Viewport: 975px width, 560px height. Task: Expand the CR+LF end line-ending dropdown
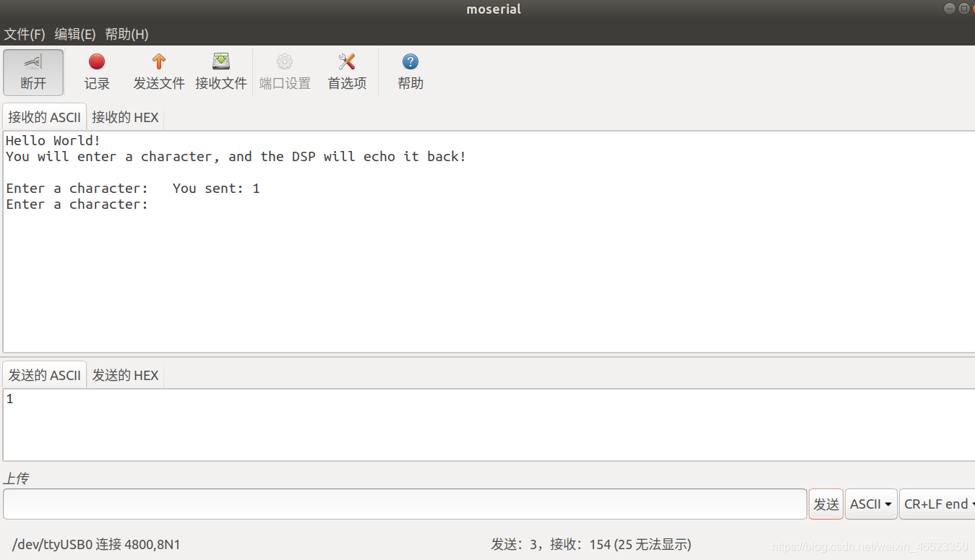pos(937,504)
